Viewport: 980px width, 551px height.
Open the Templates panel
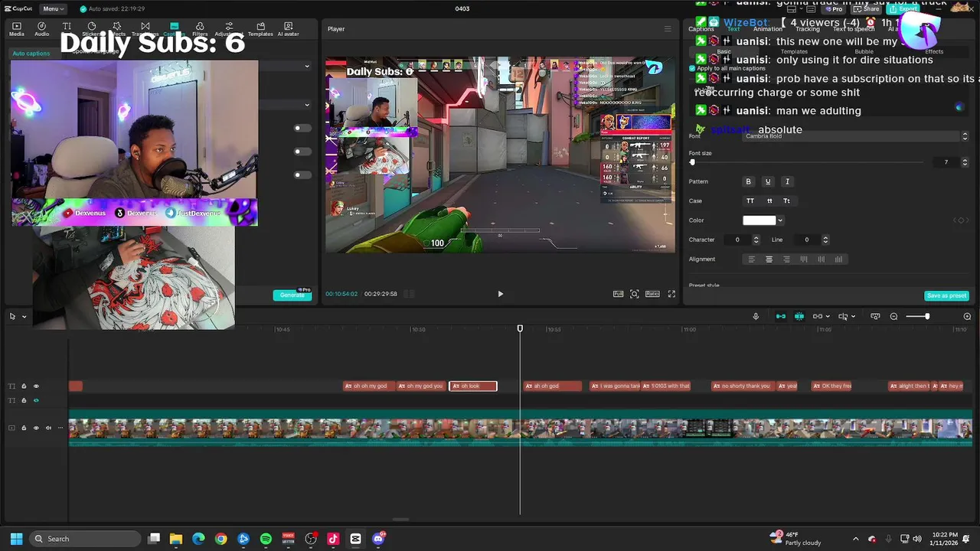click(x=260, y=29)
